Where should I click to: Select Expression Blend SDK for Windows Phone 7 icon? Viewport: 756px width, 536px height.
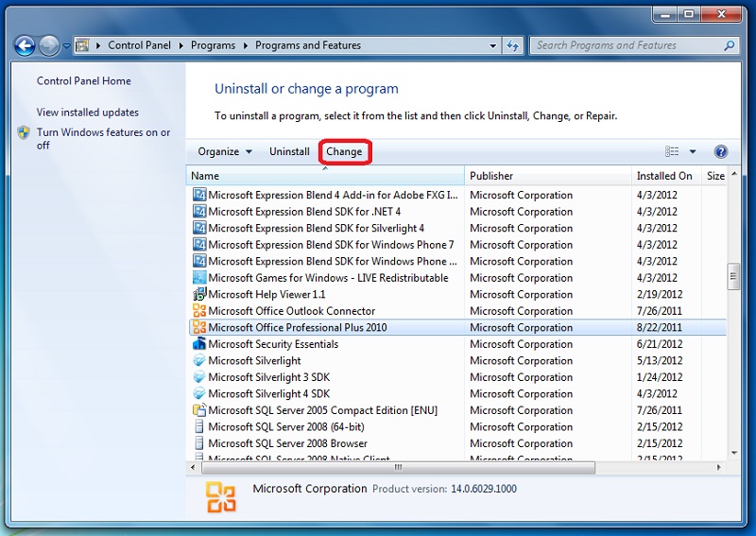click(x=199, y=245)
